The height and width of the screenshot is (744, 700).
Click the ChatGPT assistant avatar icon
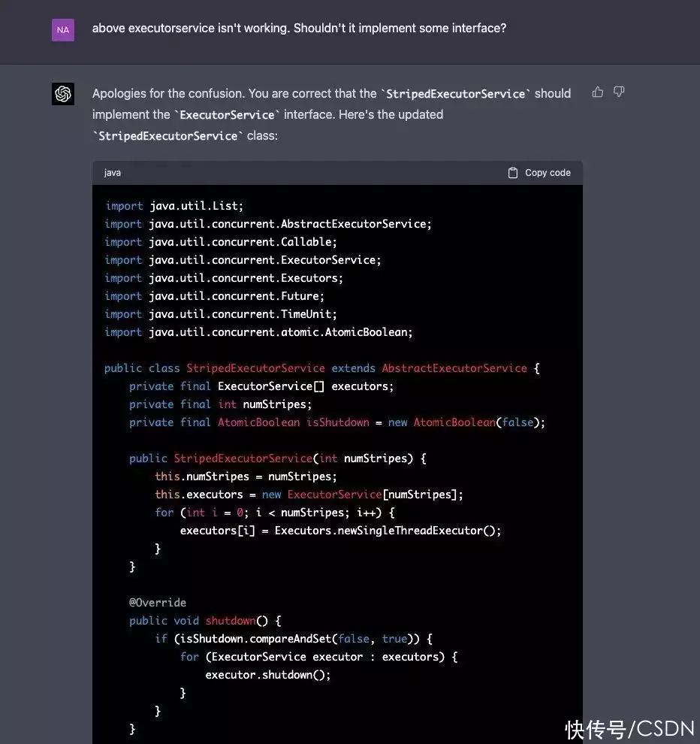tap(63, 93)
